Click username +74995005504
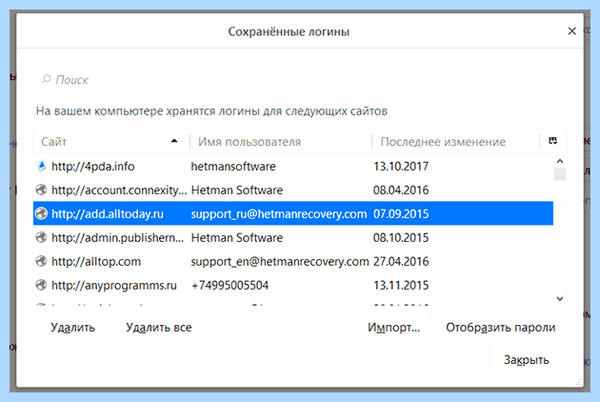Viewport: 600px width, 402px height. point(230,285)
